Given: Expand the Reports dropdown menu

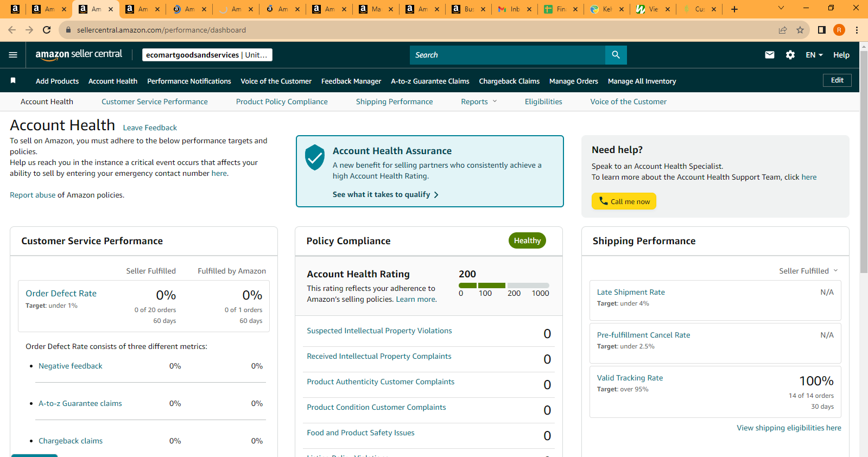Looking at the screenshot, I should tap(479, 101).
